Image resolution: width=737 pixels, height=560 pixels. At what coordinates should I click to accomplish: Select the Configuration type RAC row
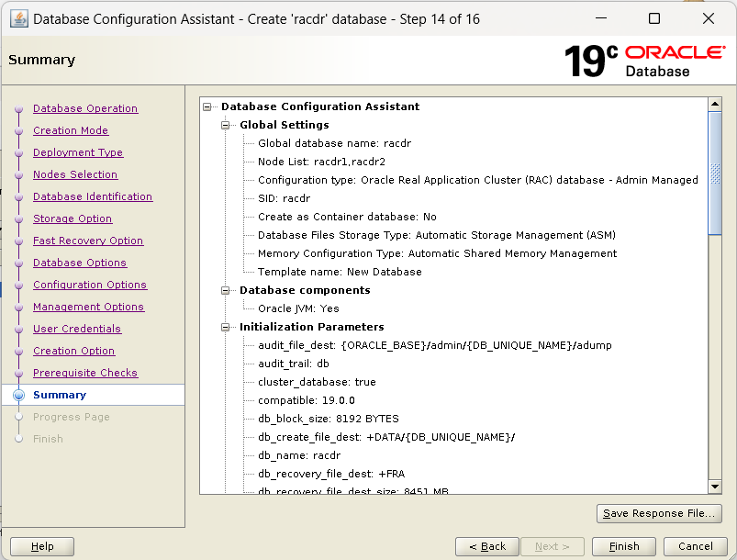478,180
